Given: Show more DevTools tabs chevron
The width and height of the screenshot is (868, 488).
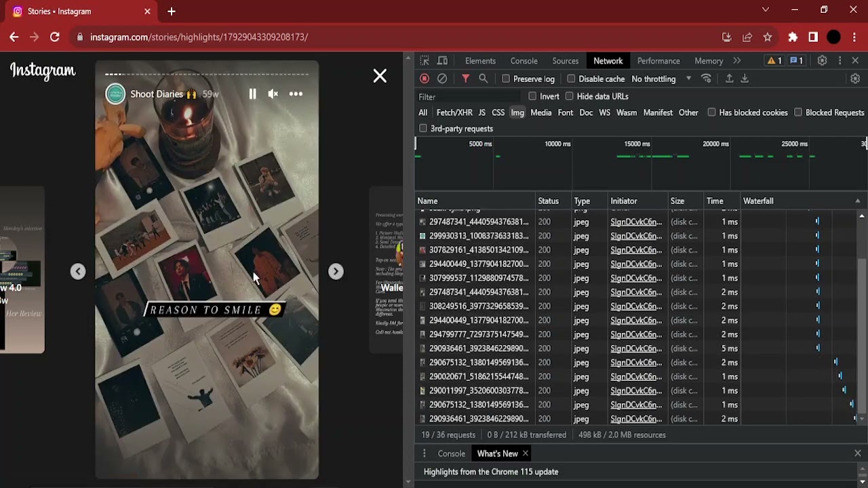Looking at the screenshot, I should [x=737, y=61].
